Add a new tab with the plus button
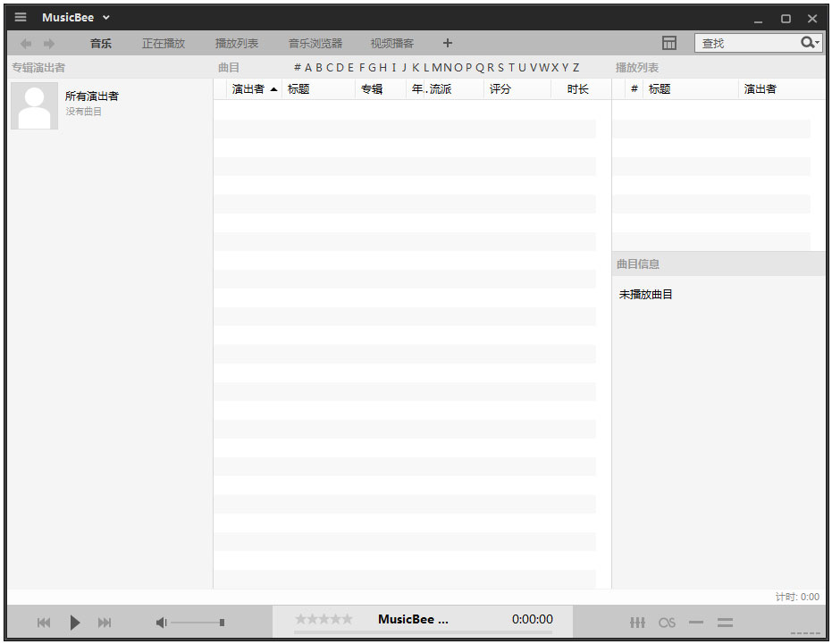Image resolution: width=832 pixels, height=644 pixels. tap(447, 42)
